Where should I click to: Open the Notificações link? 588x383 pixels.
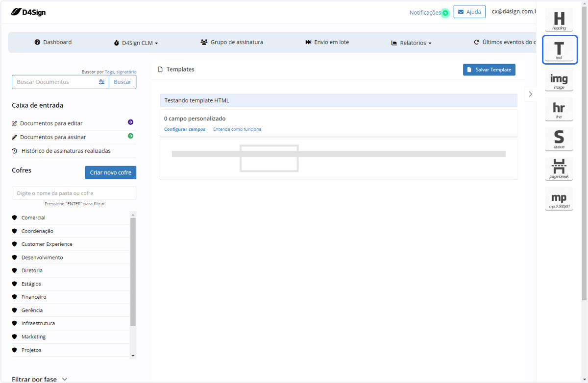[x=425, y=13]
